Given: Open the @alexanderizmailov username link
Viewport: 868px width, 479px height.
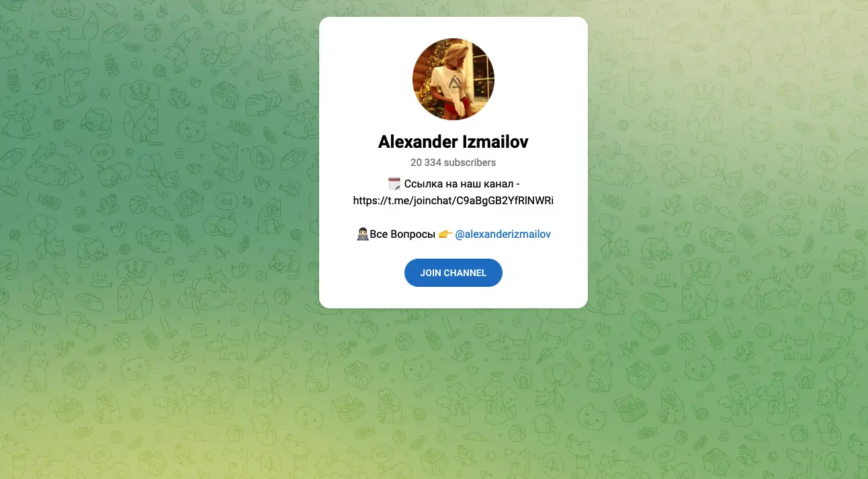Looking at the screenshot, I should 503,234.
